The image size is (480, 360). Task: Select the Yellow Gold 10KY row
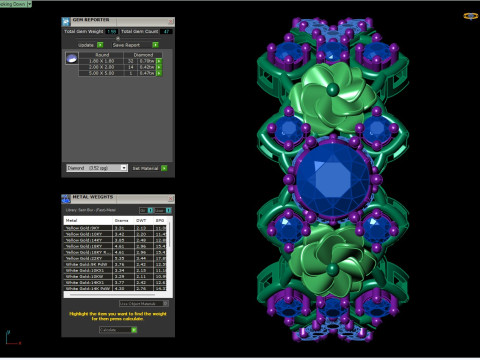coord(115,234)
